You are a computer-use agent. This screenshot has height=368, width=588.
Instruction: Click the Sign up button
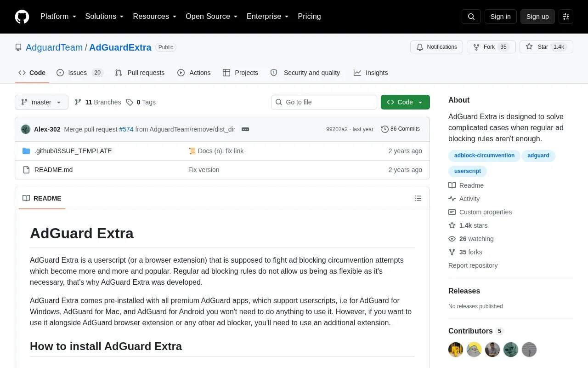click(537, 17)
